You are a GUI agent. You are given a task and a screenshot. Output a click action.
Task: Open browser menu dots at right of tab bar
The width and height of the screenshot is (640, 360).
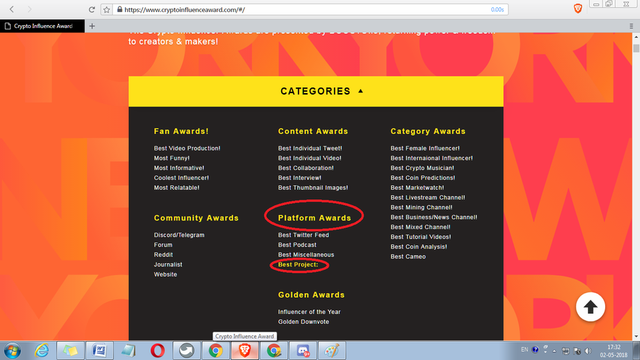(631, 26)
